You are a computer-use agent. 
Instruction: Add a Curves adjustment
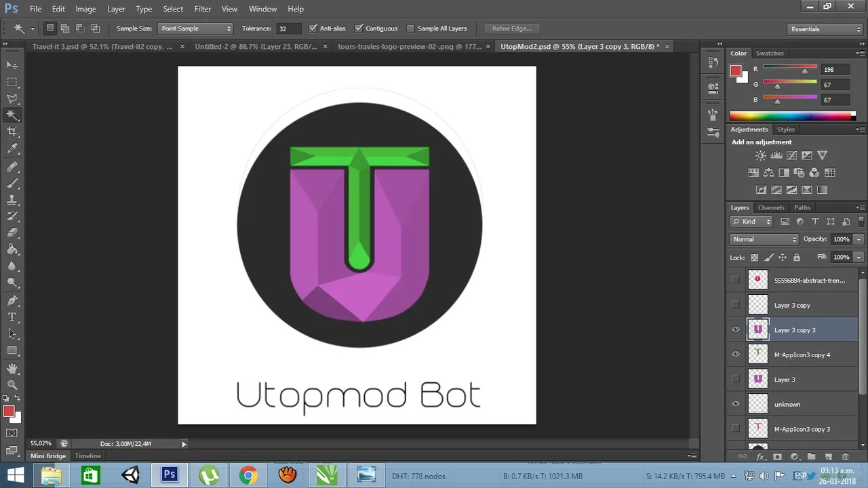click(x=791, y=156)
